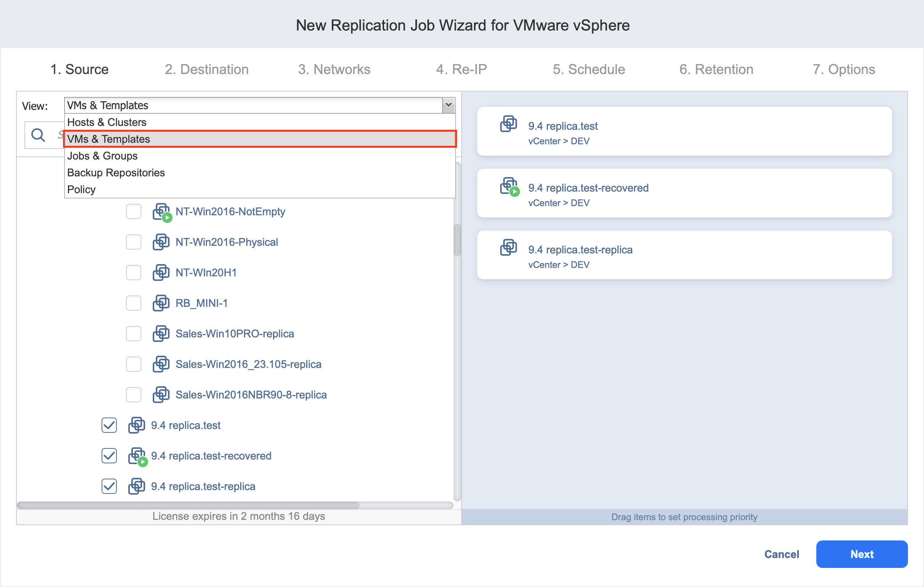The image size is (924, 587).
Task: Click the search magnifier icon
Action: click(38, 135)
